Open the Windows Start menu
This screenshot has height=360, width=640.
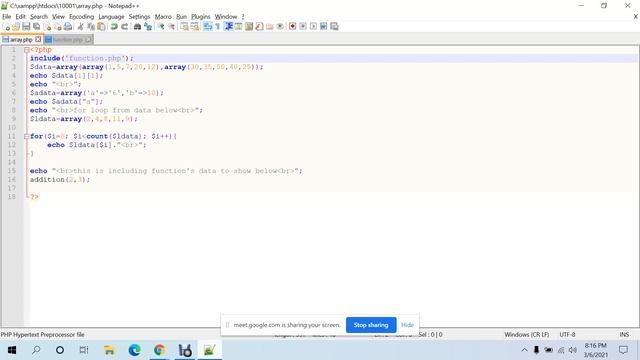12,350
